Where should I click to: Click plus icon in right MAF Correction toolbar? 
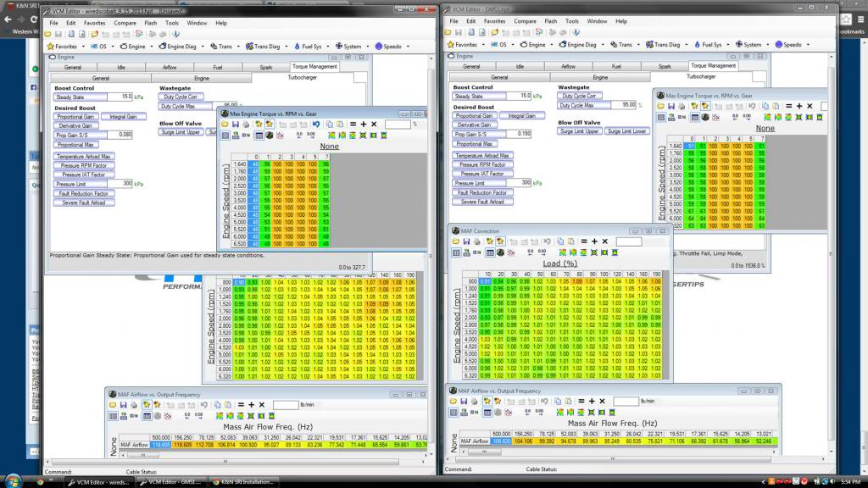pos(594,241)
